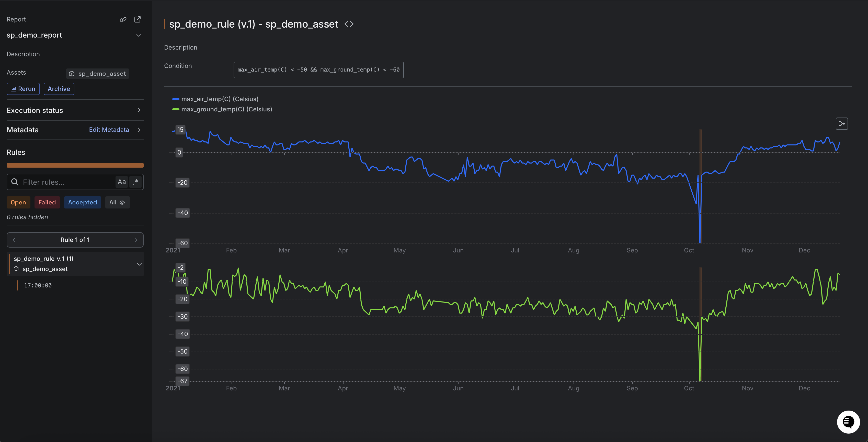This screenshot has height=442, width=868.
Task: Open the sp_demo_report dropdown
Action: coord(139,35)
